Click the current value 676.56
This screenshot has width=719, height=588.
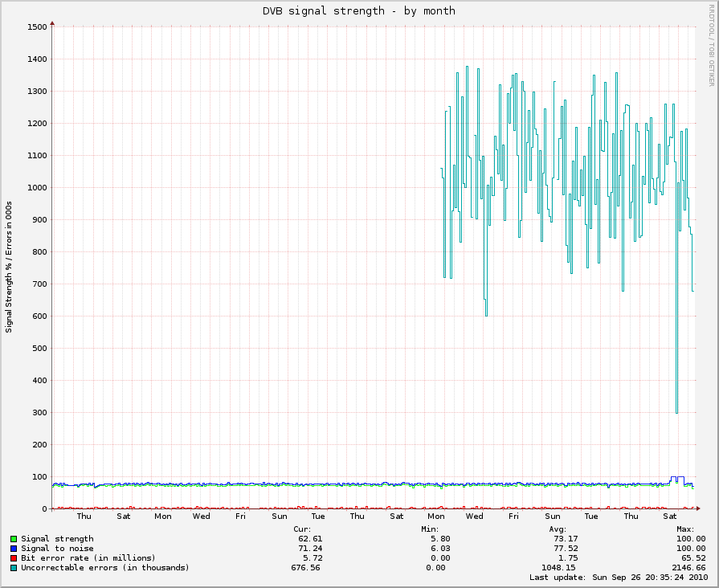click(x=306, y=567)
